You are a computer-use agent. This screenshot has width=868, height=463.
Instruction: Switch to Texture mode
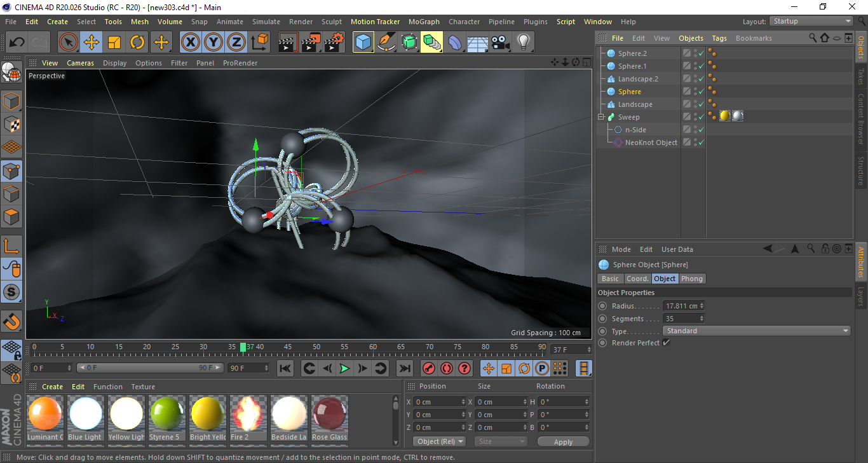11,124
